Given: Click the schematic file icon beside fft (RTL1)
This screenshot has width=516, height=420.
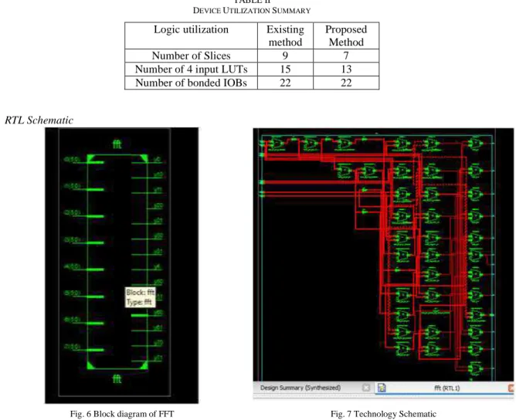Looking at the screenshot, I should [x=382, y=388].
